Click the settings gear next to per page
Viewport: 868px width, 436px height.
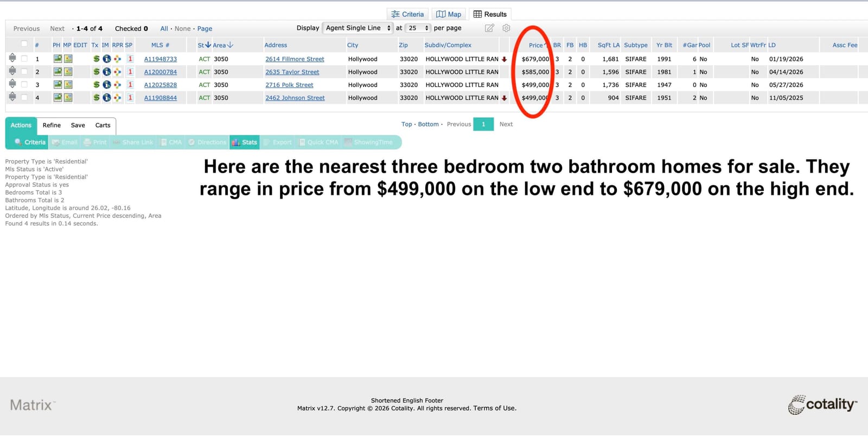click(x=506, y=28)
